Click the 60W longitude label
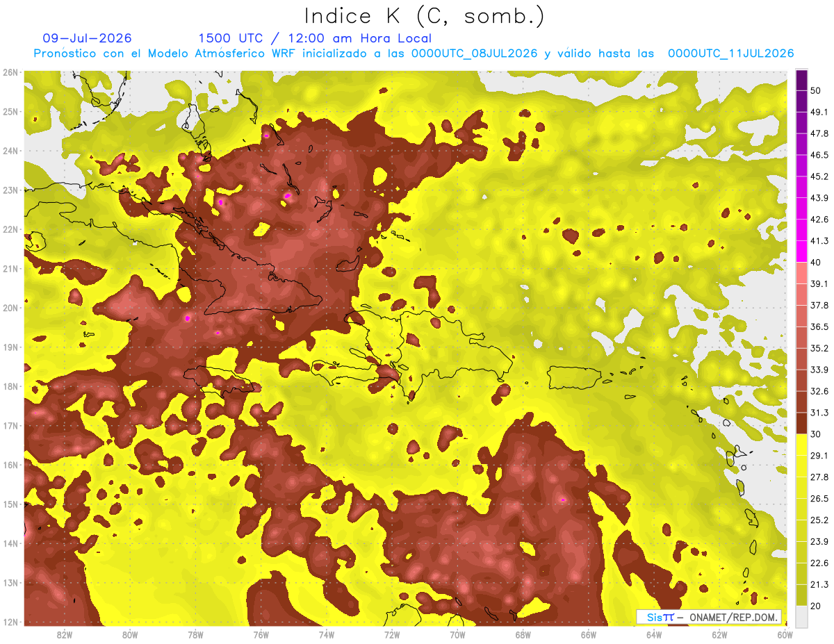The image size is (834, 644). tap(785, 634)
